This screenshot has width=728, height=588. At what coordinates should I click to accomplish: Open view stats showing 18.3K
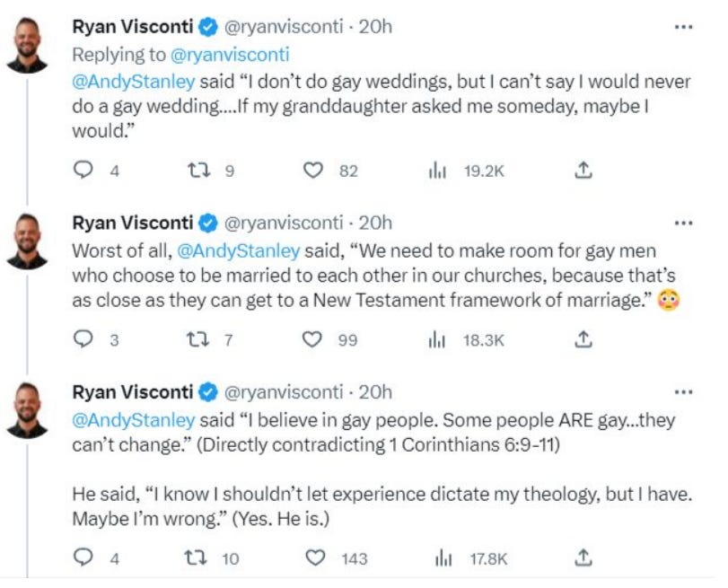436,340
